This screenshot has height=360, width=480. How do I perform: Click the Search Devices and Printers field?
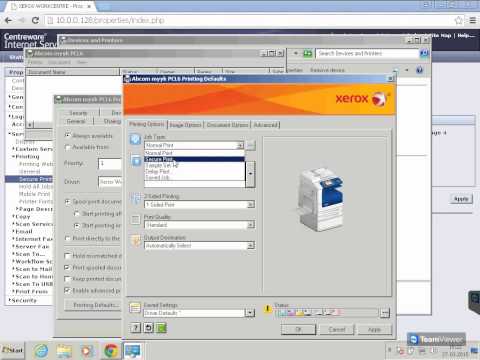(367, 53)
